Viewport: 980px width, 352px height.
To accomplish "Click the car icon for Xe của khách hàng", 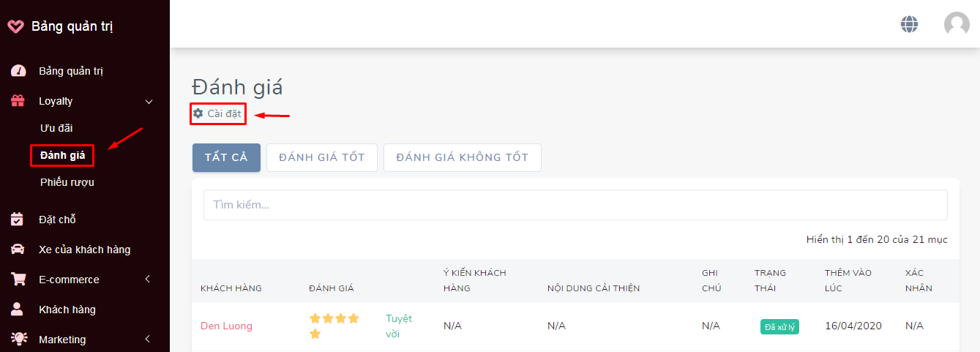I will (18, 250).
